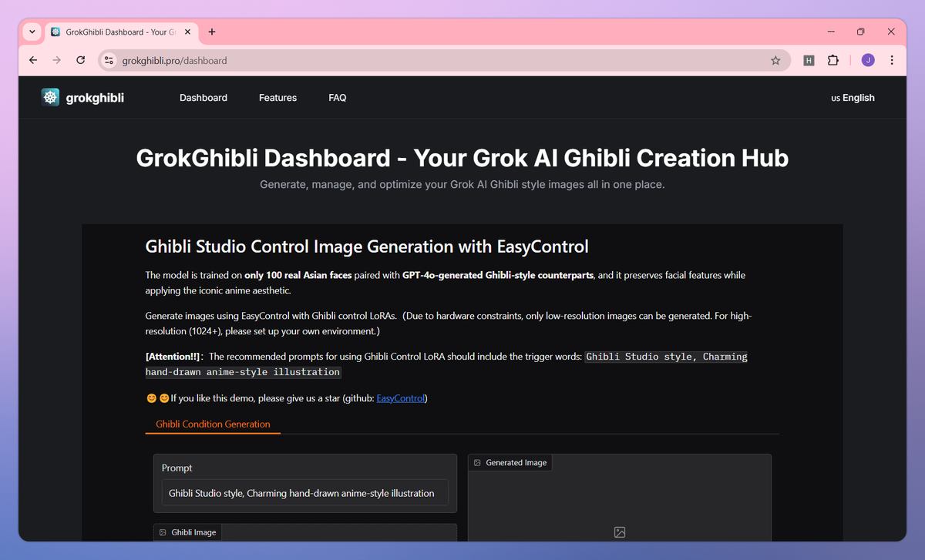Image resolution: width=925 pixels, height=560 pixels.
Task: Open the FAQ nav item
Action: click(338, 98)
